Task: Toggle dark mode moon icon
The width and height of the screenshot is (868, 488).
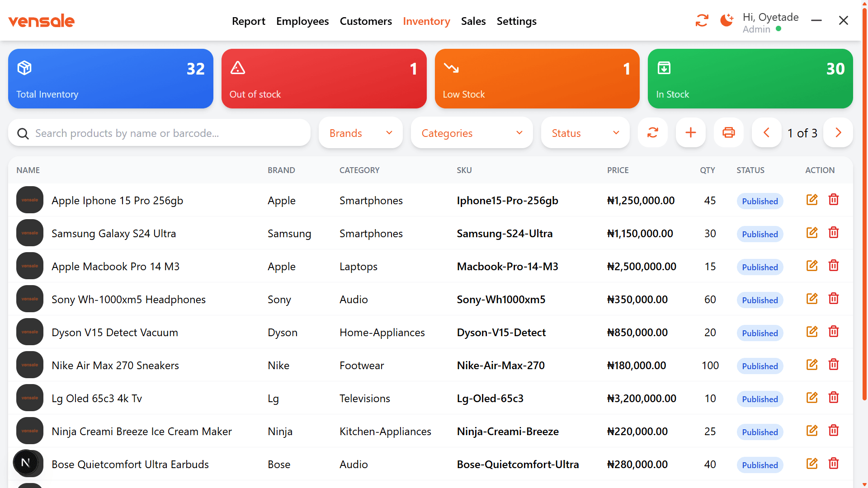Action: point(726,20)
